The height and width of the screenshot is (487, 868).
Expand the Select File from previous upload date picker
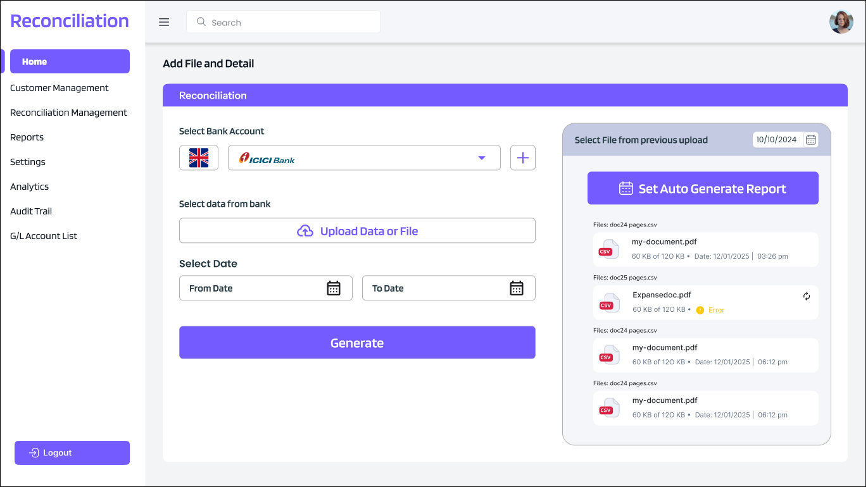point(785,140)
